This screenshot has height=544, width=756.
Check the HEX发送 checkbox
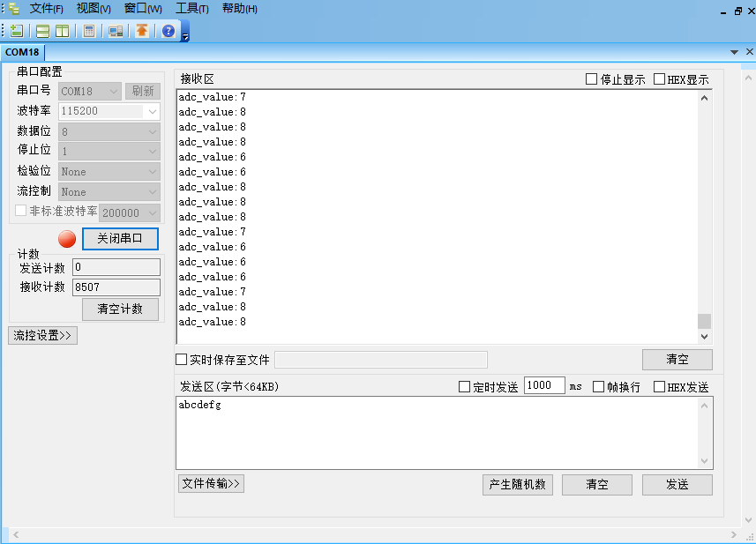pyautogui.click(x=659, y=387)
